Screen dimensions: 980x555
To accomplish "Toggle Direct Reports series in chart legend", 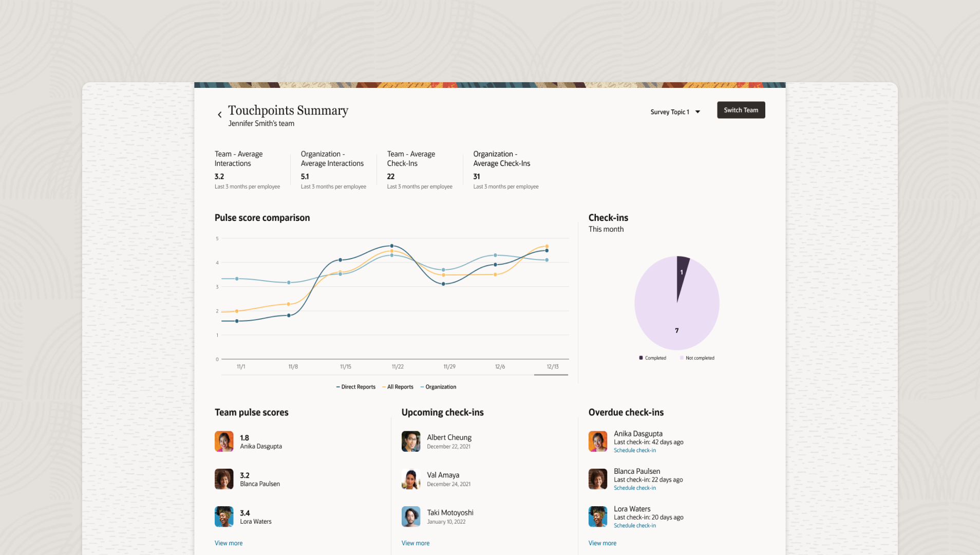I will point(356,387).
